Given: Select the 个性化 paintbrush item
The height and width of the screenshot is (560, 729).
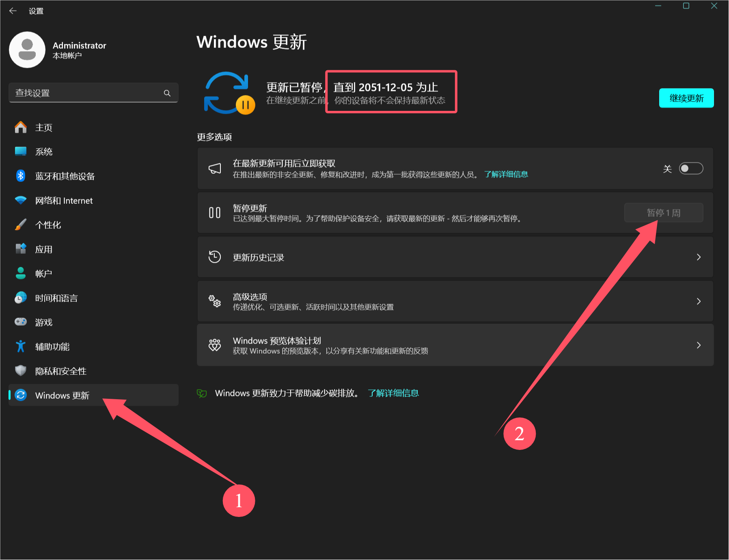Looking at the screenshot, I should pos(48,225).
